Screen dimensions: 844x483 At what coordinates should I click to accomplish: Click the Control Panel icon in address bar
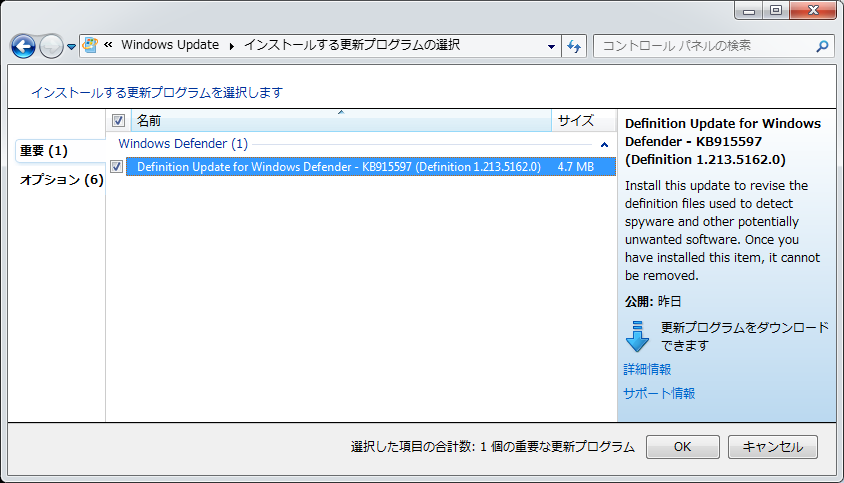[91, 46]
